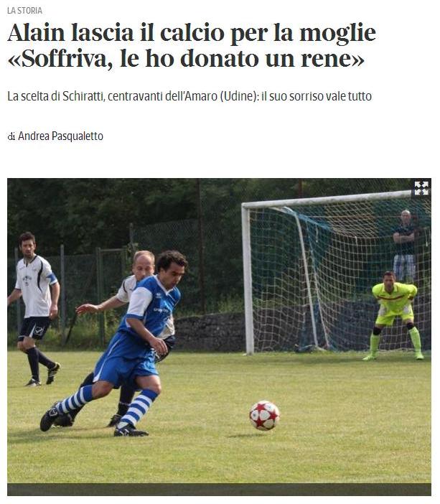
Task: Click the white-shirted player on the left
Action: coord(34,309)
